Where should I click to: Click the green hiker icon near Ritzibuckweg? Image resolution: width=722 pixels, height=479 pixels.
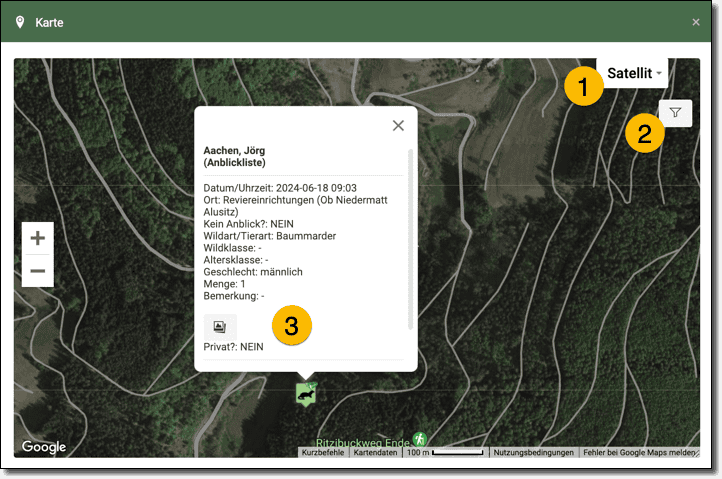pos(420,439)
